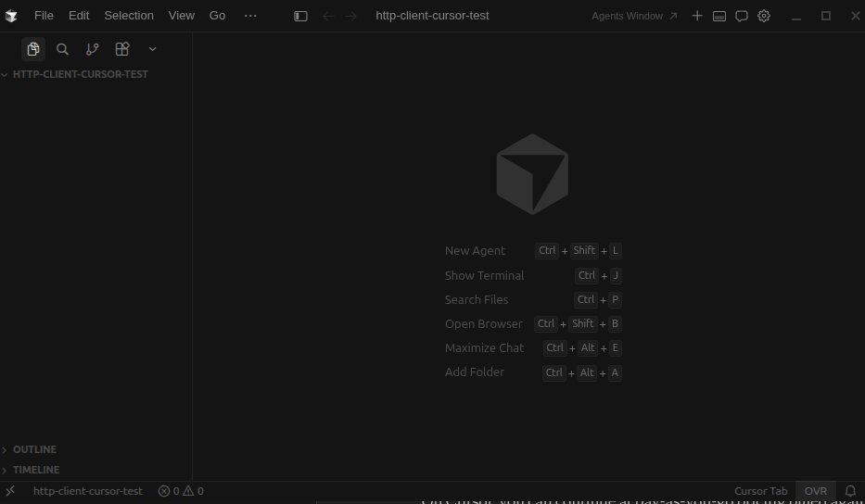Click the http-client-cursor-test title search box
The image size is (865, 504).
[432, 16]
